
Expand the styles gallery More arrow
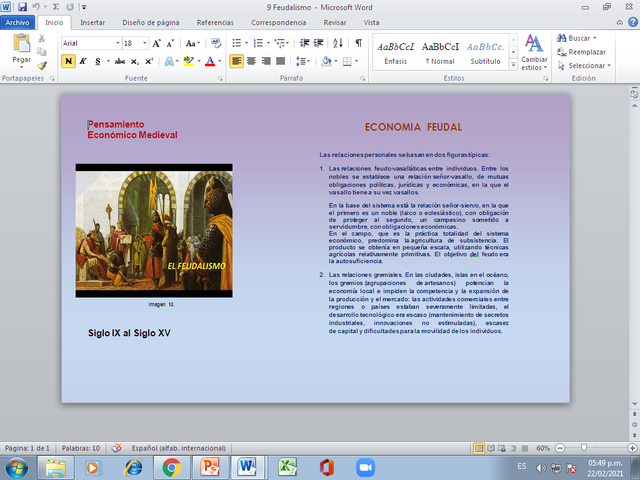click(x=513, y=64)
